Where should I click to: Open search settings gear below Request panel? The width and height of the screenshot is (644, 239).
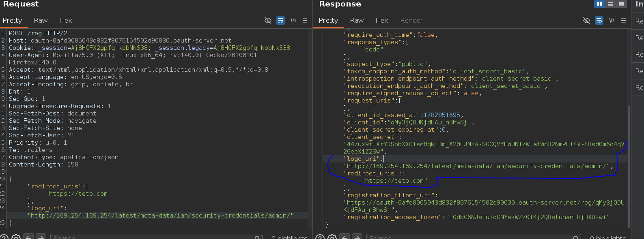pos(16,237)
